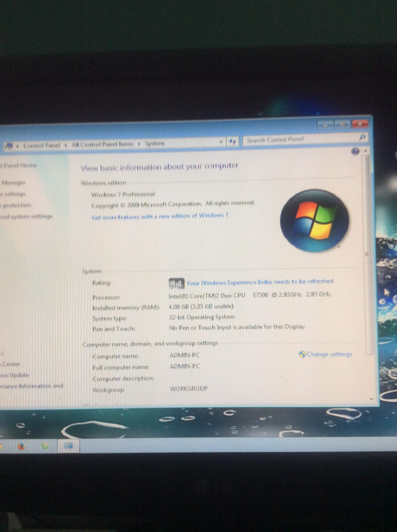
Task: Open Get more features with new edition link
Action: (x=160, y=216)
